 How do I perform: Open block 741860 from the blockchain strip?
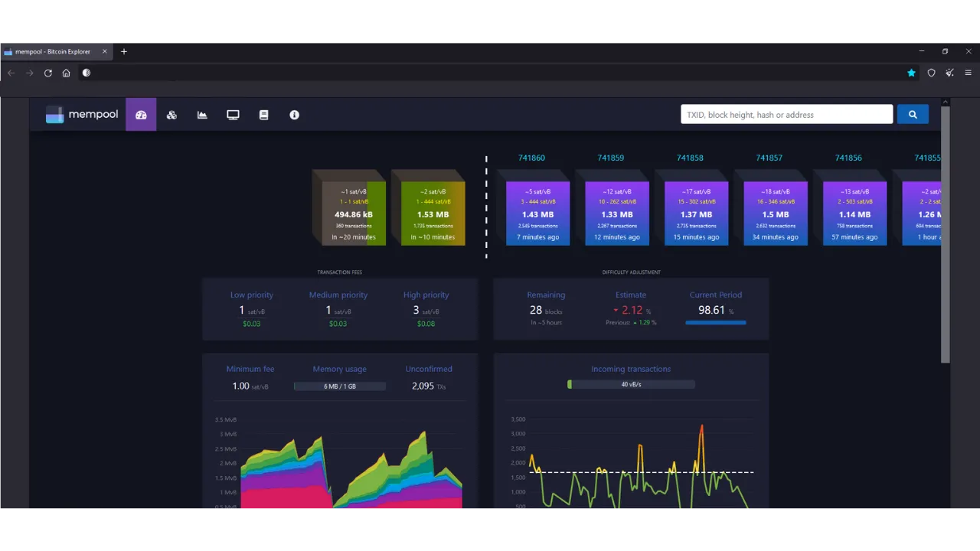pyautogui.click(x=537, y=210)
